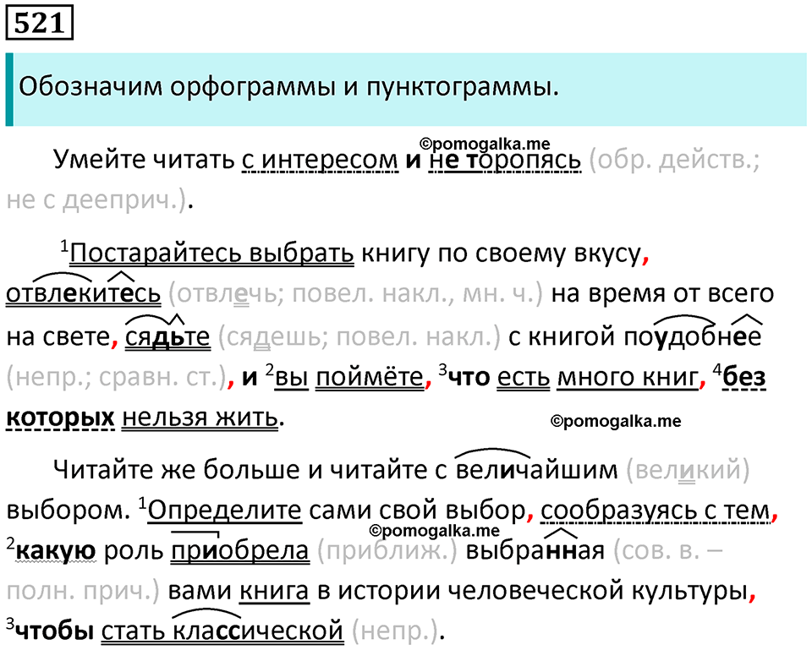
Task: Select the underlined word "Определите"
Action: [225, 511]
